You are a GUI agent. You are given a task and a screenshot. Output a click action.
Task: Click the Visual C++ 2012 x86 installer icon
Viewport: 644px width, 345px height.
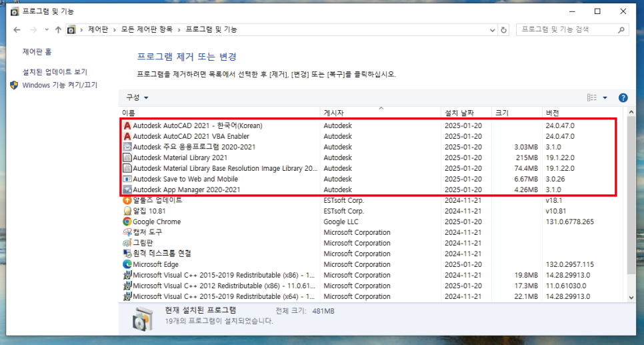tap(127, 286)
